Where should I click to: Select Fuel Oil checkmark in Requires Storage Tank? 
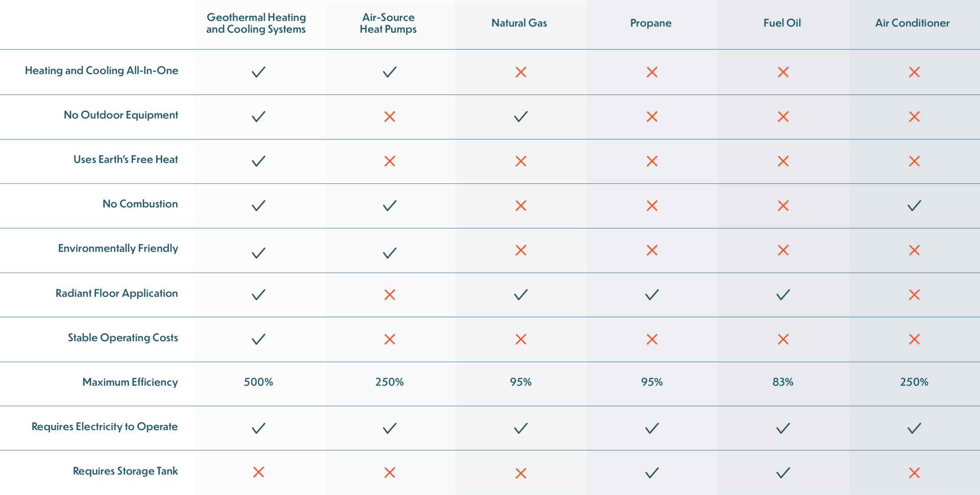(783, 473)
